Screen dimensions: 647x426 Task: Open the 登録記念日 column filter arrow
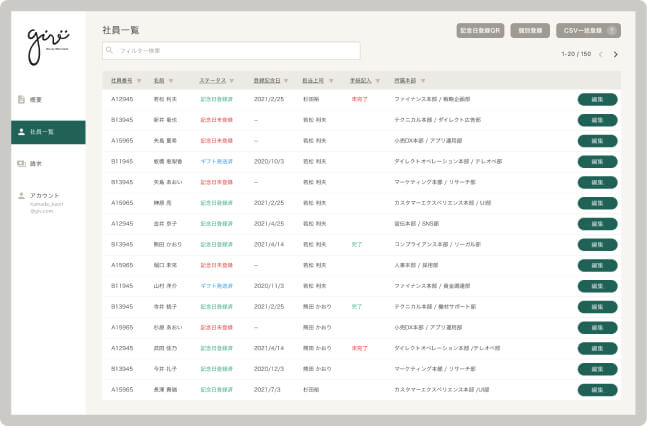288,80
